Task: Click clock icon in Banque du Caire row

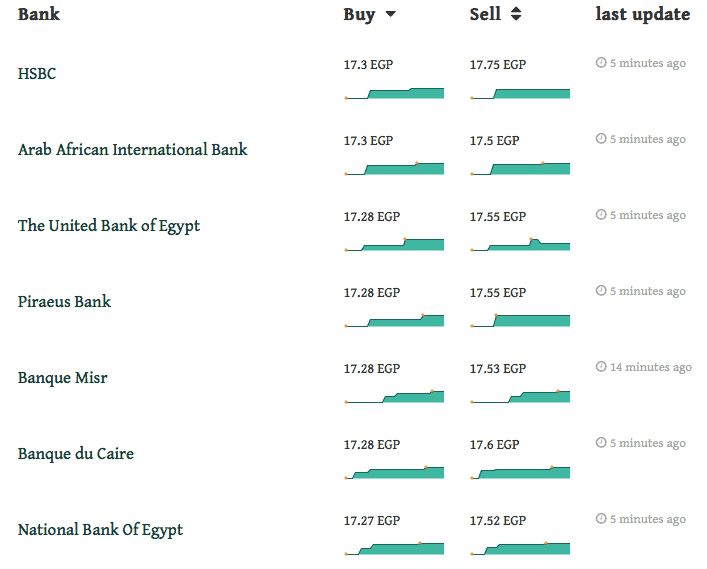Action: click(x=601, y=442)
